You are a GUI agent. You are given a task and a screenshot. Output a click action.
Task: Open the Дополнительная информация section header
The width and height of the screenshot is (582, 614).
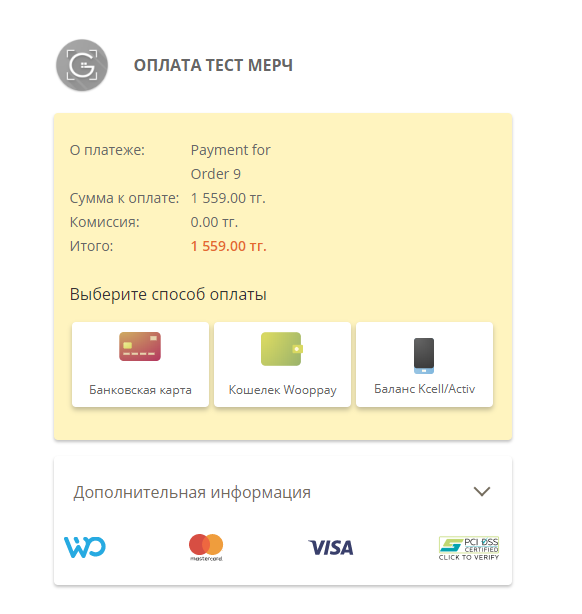pyautogui.click(x=283, y=492)
